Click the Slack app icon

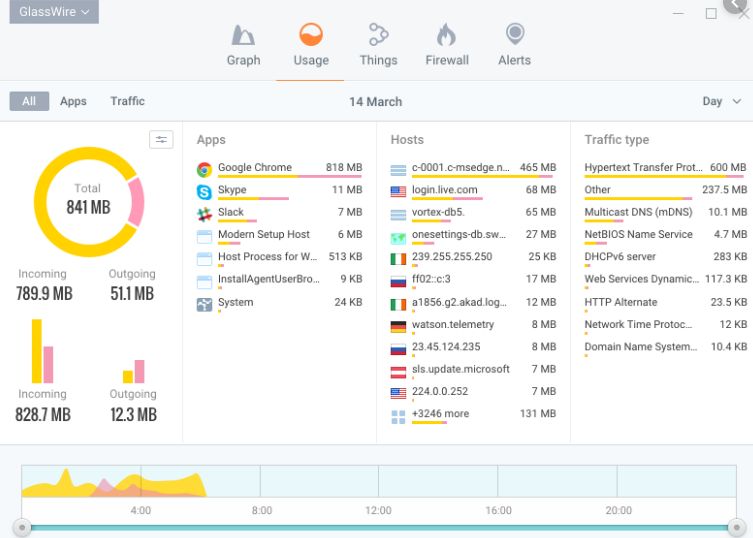tap(204, 214)
